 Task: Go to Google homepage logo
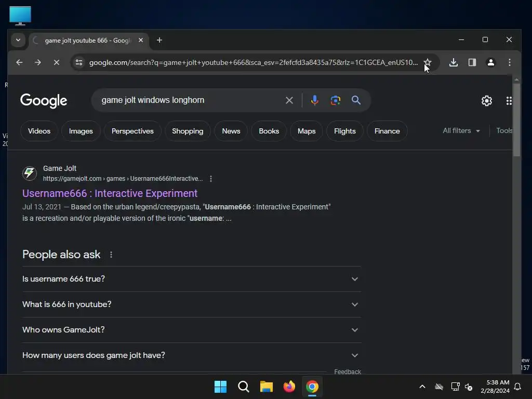pos(44,101)
